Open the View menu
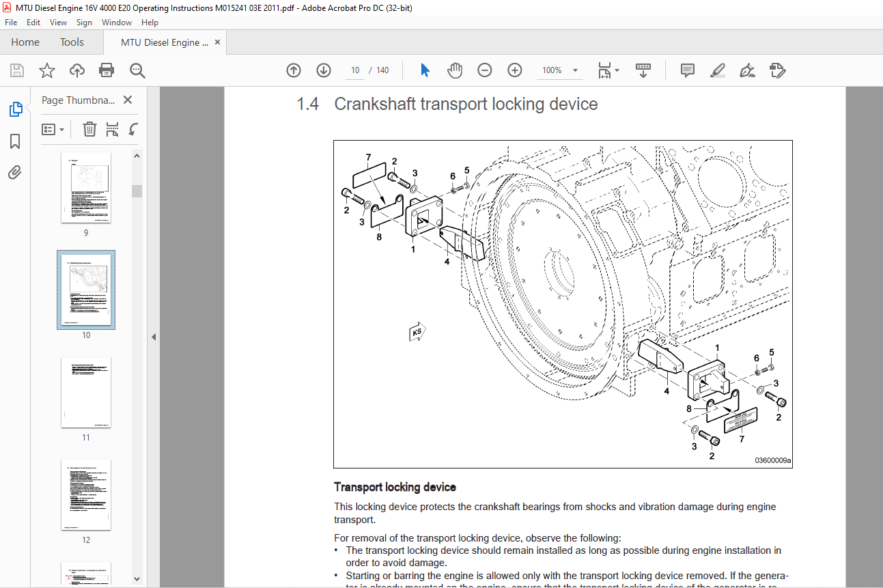The height and width of the screenshot is (588, 883). [59, 23]
